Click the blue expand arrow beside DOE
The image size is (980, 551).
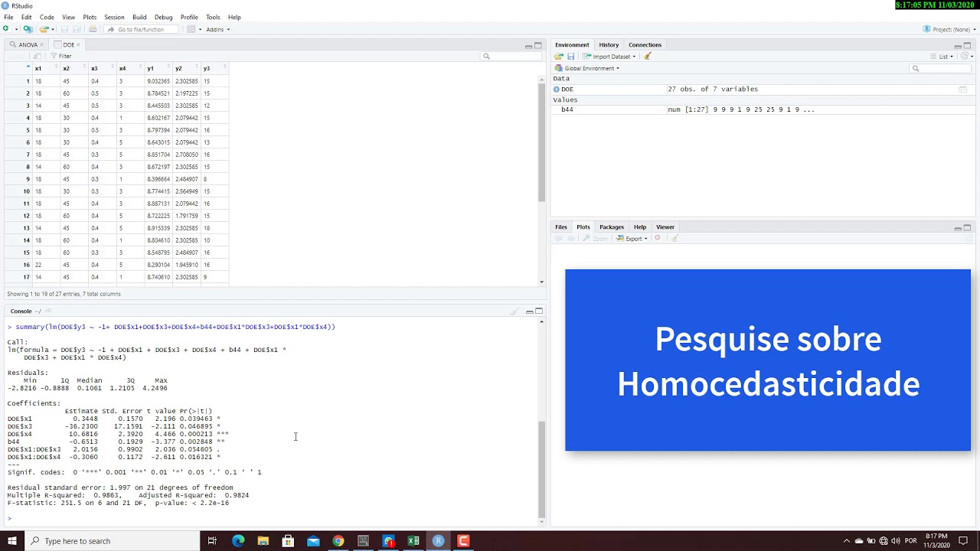(557, 90)
